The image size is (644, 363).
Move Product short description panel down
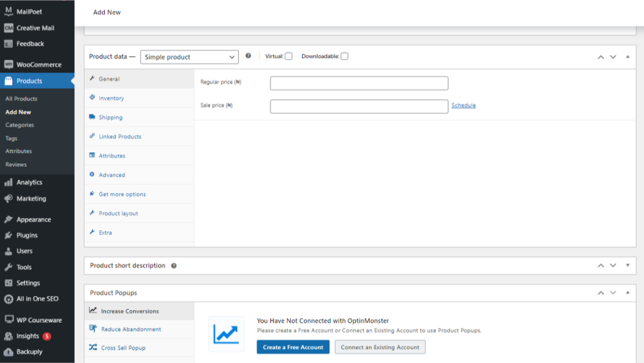[x=613, y=266]
